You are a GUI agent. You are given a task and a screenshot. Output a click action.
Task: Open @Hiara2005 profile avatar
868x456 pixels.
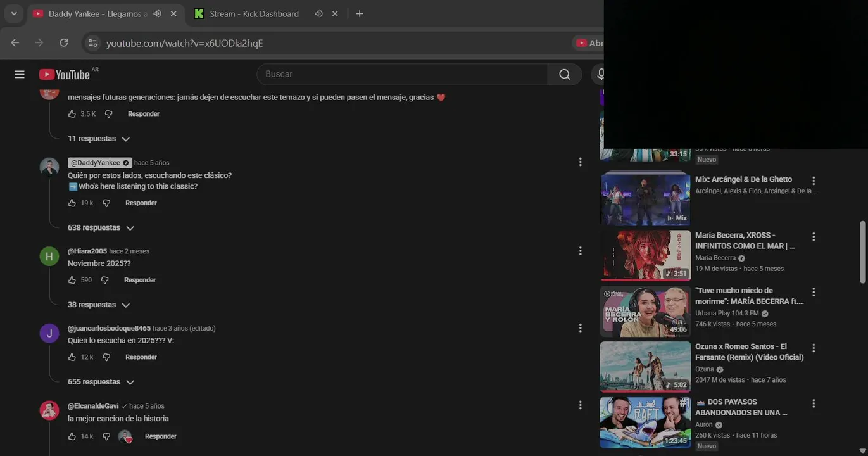click(x=49, y=256)
